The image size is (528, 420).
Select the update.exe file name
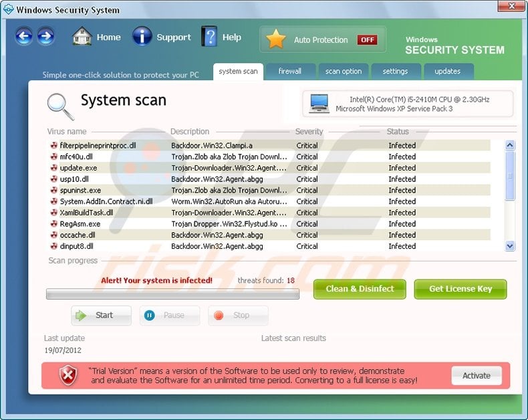point(78,168)
